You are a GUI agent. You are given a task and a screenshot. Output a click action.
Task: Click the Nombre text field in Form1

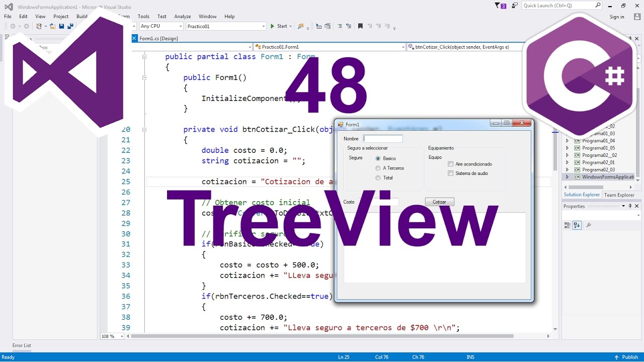[x=383, y=139]
